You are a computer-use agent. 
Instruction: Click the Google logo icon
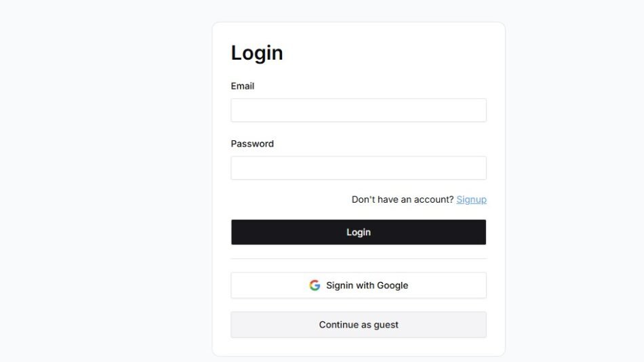[315, 285]
